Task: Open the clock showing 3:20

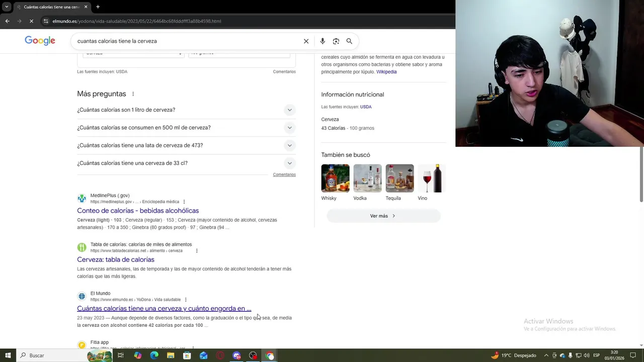Action: tap(614, 355)
